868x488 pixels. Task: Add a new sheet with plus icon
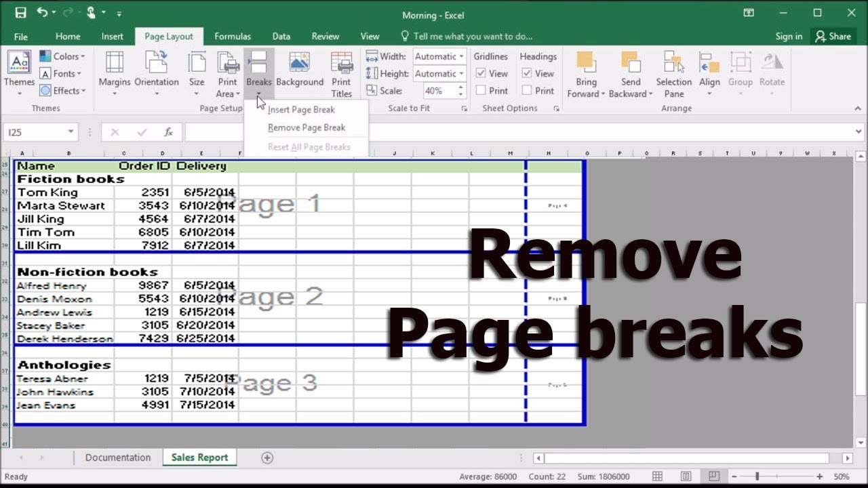coord(267,457)
